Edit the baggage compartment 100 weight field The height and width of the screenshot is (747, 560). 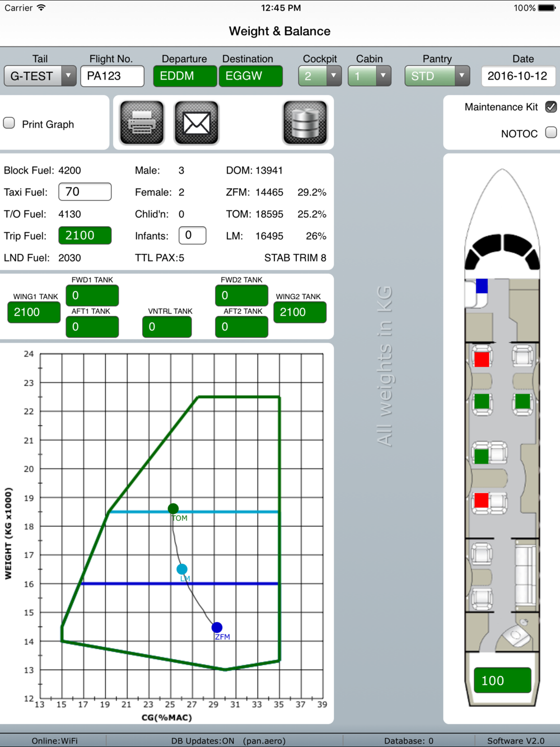[x=502, y=680]
